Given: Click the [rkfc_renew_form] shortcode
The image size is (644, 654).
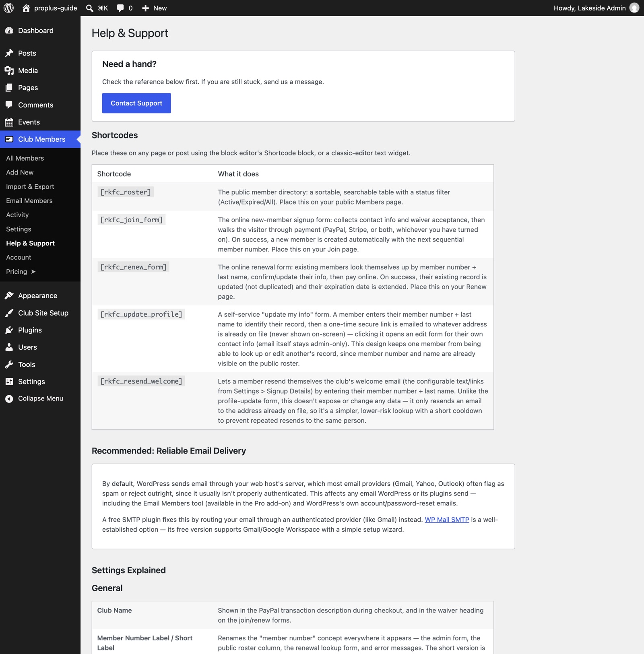Looking at the screenshot, I should (x=133, y=267).
